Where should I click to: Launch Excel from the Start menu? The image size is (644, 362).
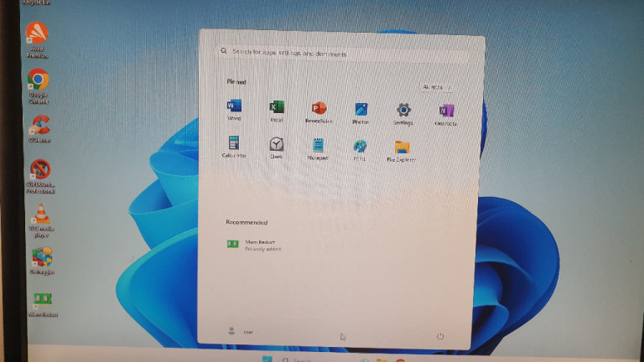276,108
